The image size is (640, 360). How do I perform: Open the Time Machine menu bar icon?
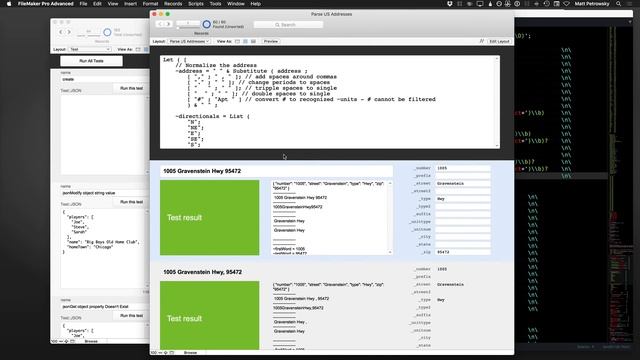tap(547, 4)
